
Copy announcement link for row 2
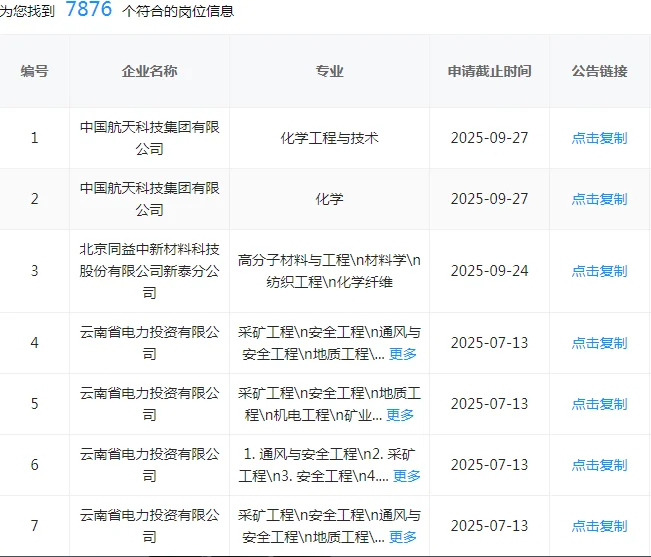[x=599, y=199]
